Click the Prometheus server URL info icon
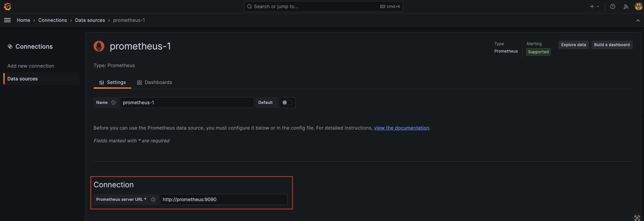 coord(153,199)
